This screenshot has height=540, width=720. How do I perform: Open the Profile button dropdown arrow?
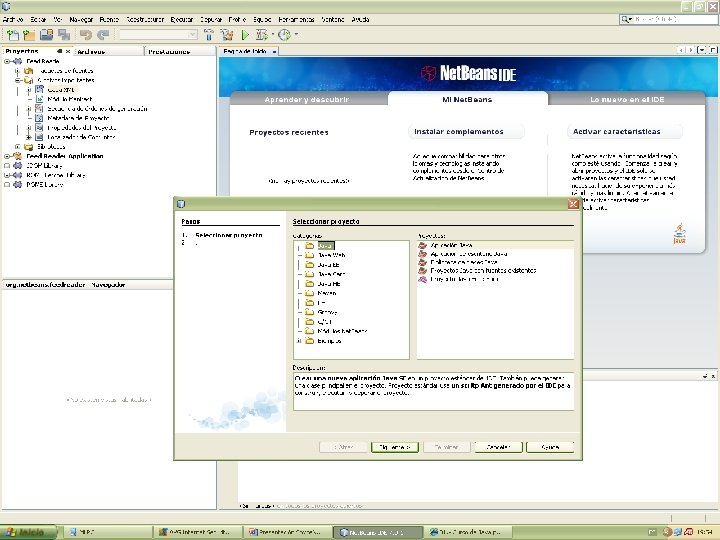point(296,34)
